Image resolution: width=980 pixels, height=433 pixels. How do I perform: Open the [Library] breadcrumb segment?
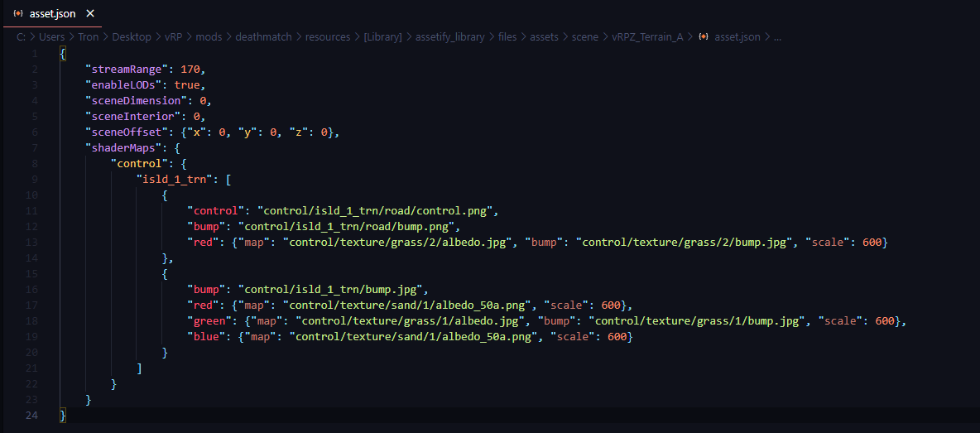(383, 37)
